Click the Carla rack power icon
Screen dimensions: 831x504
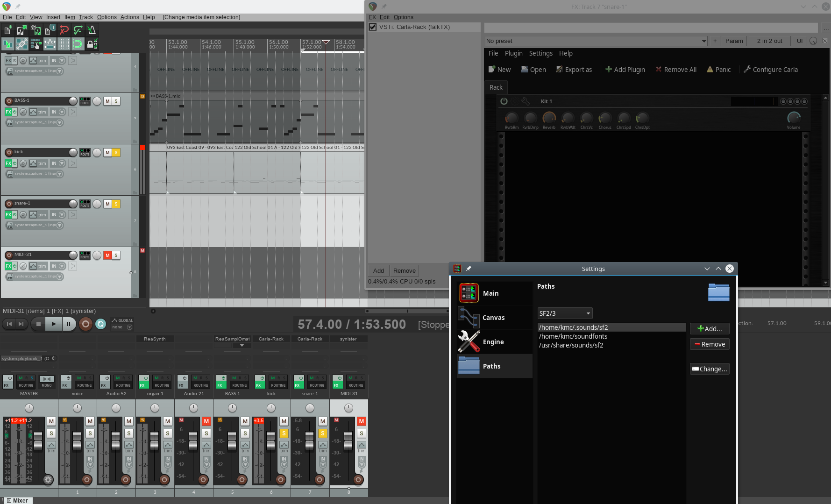pos(504,101)
